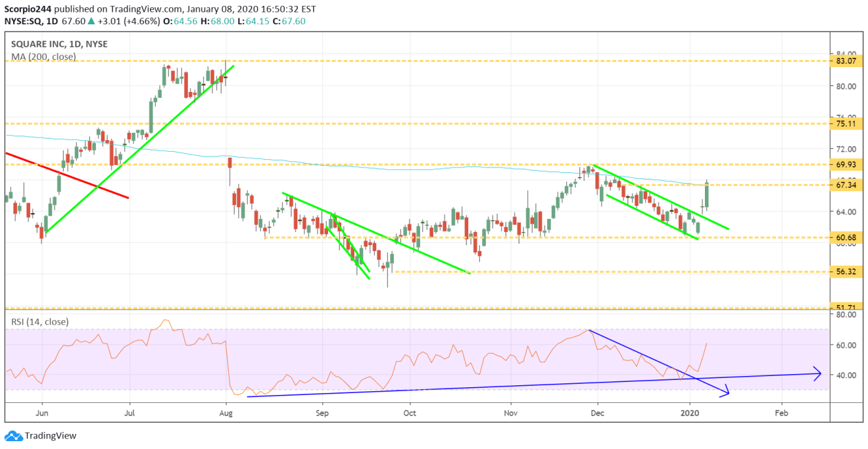Select the 56.32 price level label
This screenshot has height=449, width=868.
click(x=845, y=272)
